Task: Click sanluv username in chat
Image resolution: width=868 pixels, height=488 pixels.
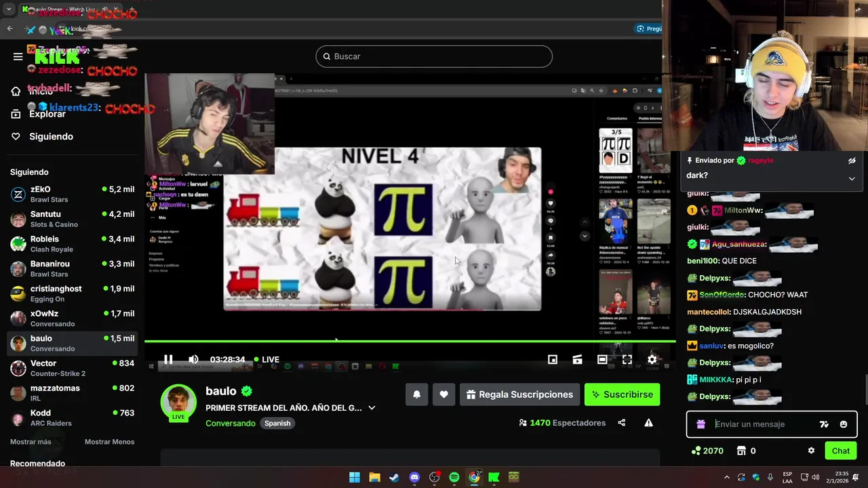Action: [711, 346]
